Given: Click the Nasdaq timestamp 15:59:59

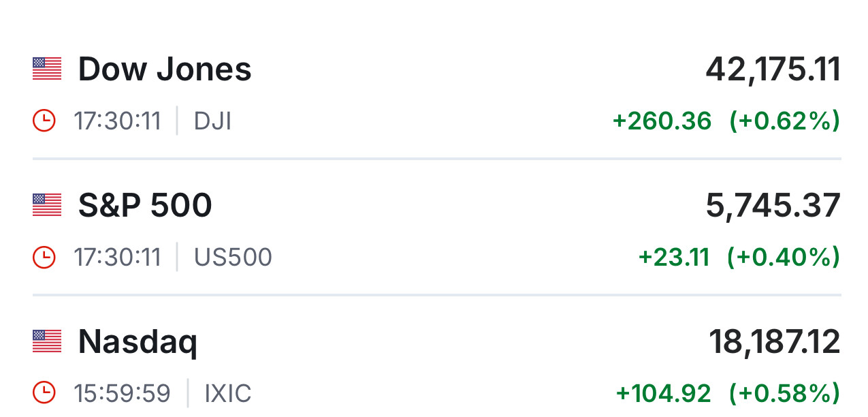Looking at the screenshot, I should pos(123,394).
